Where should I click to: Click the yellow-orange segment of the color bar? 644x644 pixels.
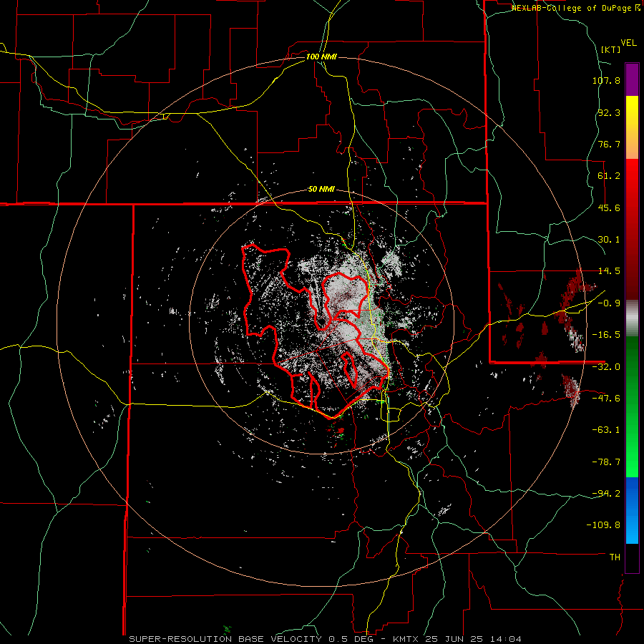[x=632, y=127]
